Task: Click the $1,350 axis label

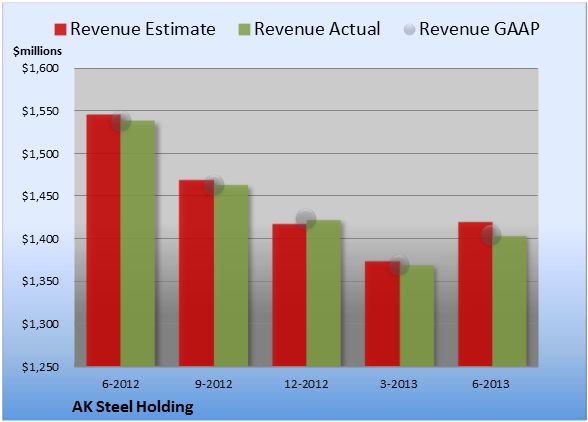Action: (40, 281)
